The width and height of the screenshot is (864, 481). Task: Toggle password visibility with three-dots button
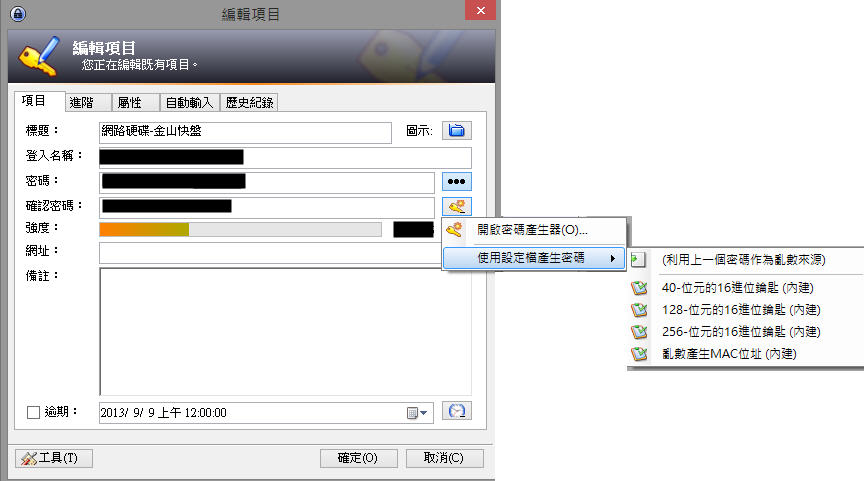456,181
